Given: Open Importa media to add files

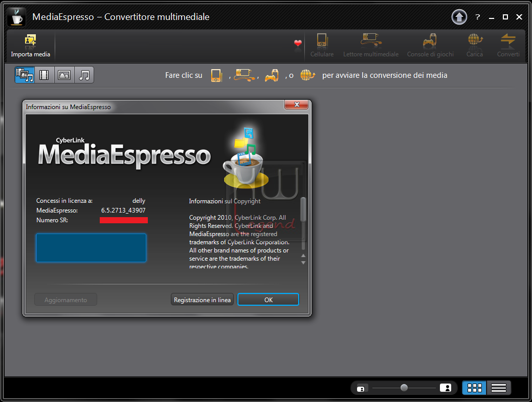Looking at the screenshot, I should (30, 46).
